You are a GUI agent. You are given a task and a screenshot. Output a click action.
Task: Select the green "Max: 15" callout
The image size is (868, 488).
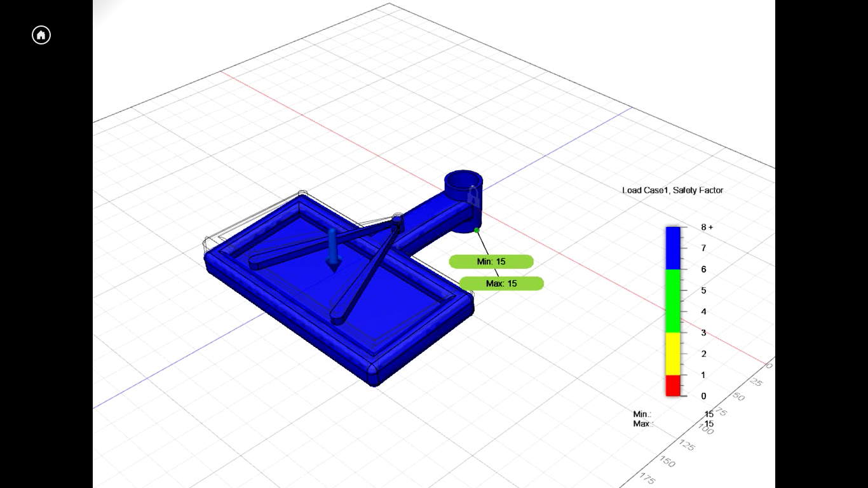pyautogui.click(x=501, y=283)
